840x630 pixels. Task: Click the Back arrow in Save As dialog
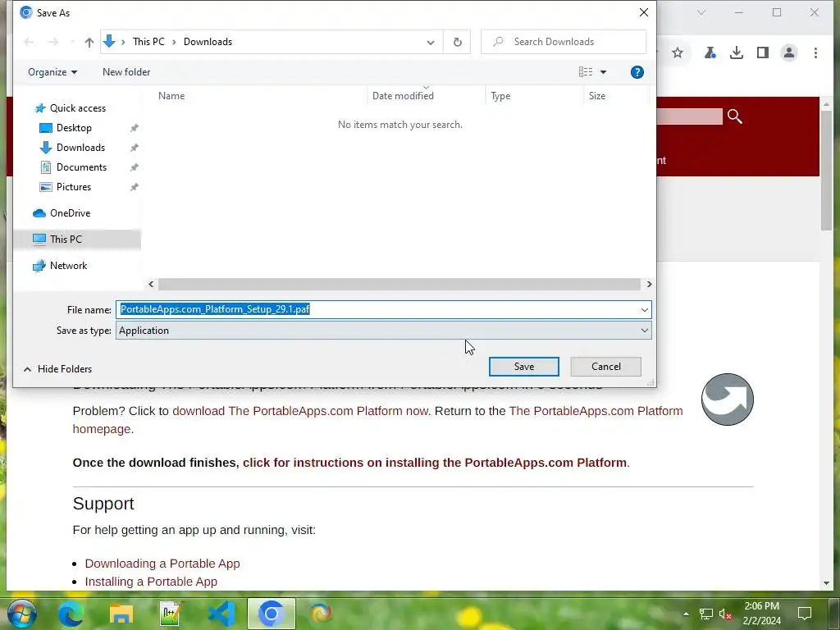(29, 42)
